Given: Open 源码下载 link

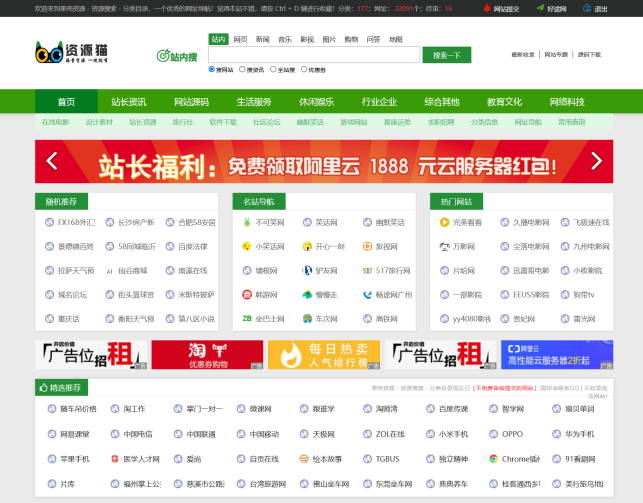Looking at the screenshot, I should [x=589, y=55].
